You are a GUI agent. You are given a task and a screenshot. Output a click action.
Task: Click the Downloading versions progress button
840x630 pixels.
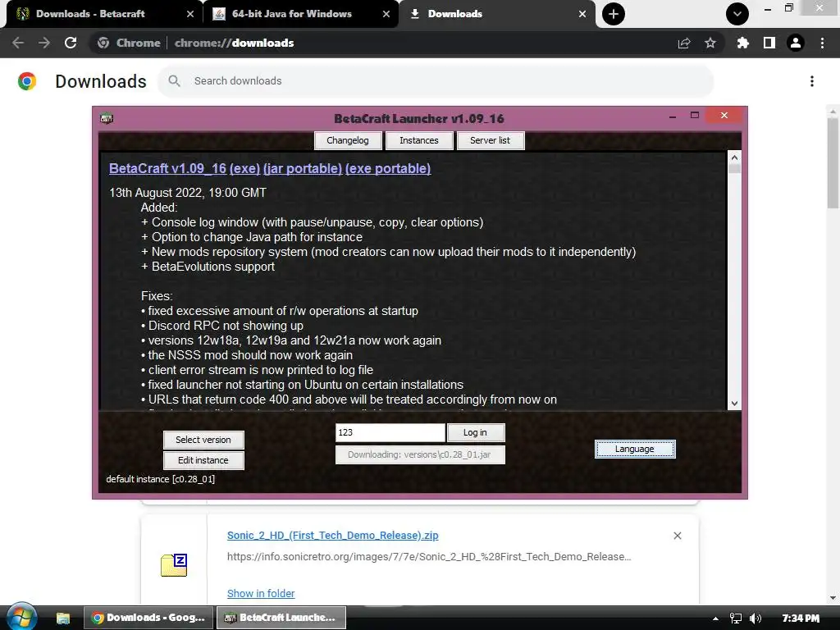tap(420, 454)
